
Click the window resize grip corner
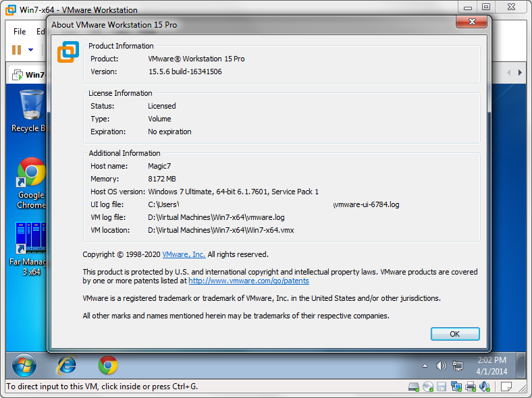(523, 387)
